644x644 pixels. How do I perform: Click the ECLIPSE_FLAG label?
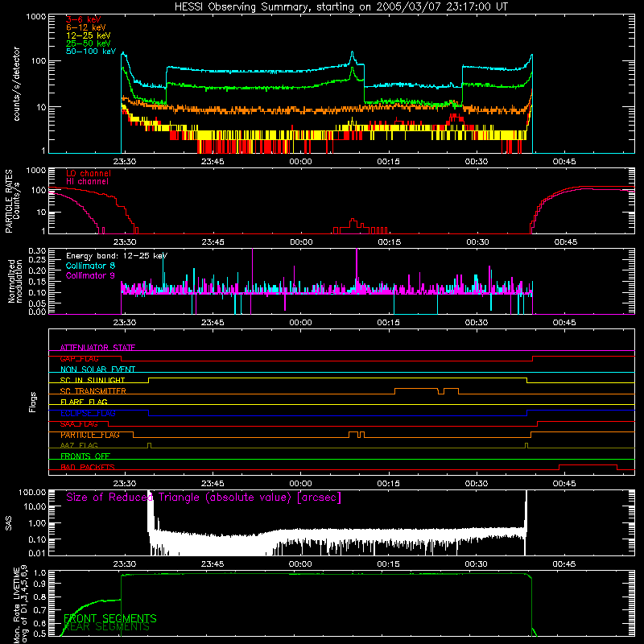coord(88,413)
